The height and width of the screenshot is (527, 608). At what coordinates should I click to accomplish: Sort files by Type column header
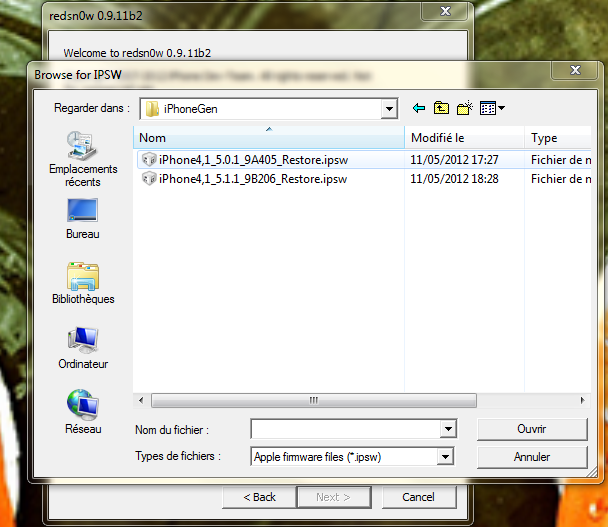coord(558,138)
